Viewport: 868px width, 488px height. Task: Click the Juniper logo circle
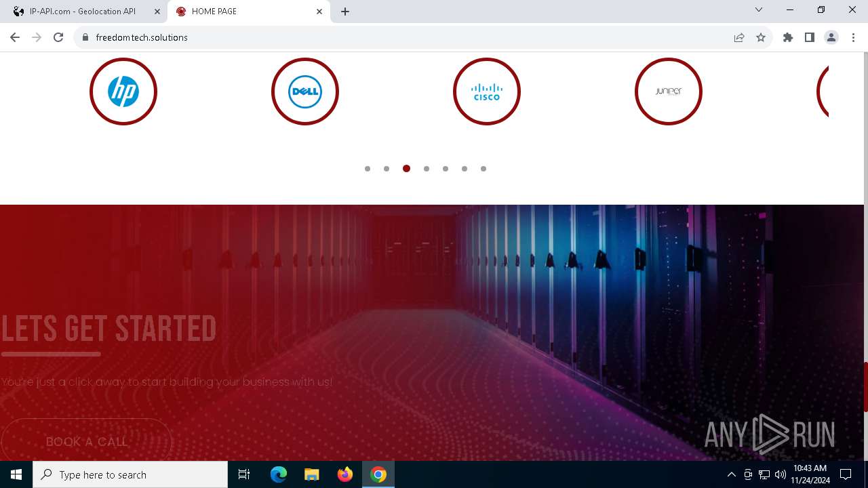pyautogui.click(x=669, y=91)
